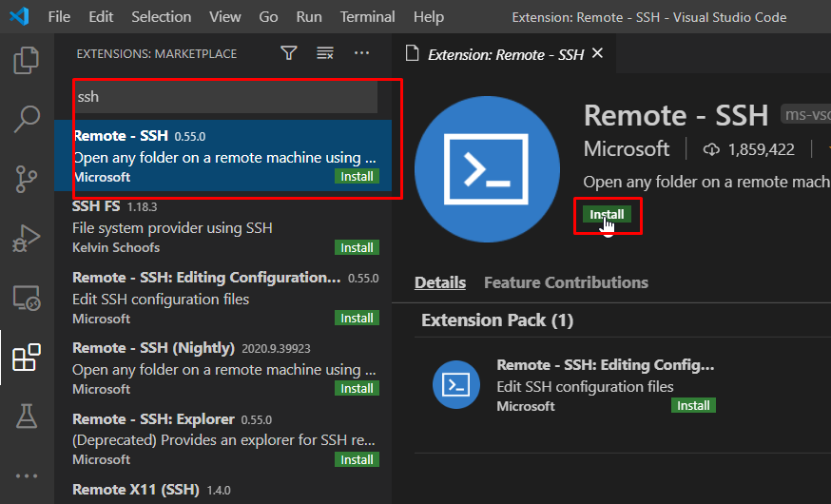Image resolution: width=831 pixels, height=504 pixels.
Task: Install Remote - SSH (Nightly) extension
Action: 357,389
